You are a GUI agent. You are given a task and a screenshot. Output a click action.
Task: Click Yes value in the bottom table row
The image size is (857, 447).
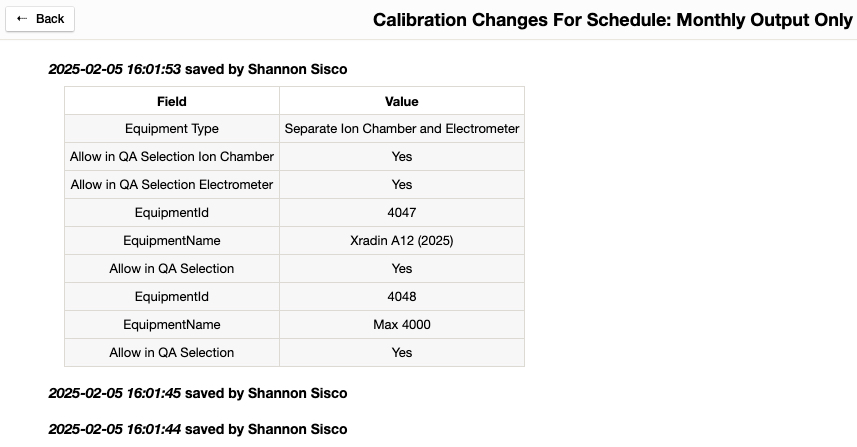[x=401, y=353]
